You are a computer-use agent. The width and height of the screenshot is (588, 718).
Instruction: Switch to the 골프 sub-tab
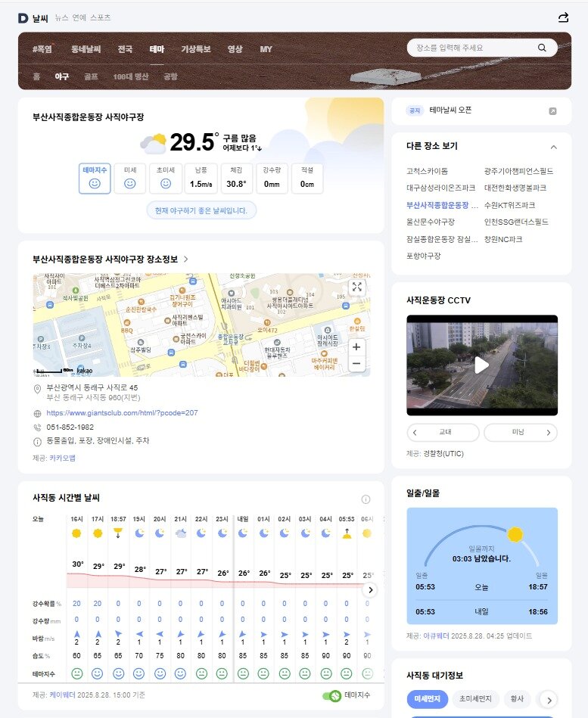(x=91, y=76)
